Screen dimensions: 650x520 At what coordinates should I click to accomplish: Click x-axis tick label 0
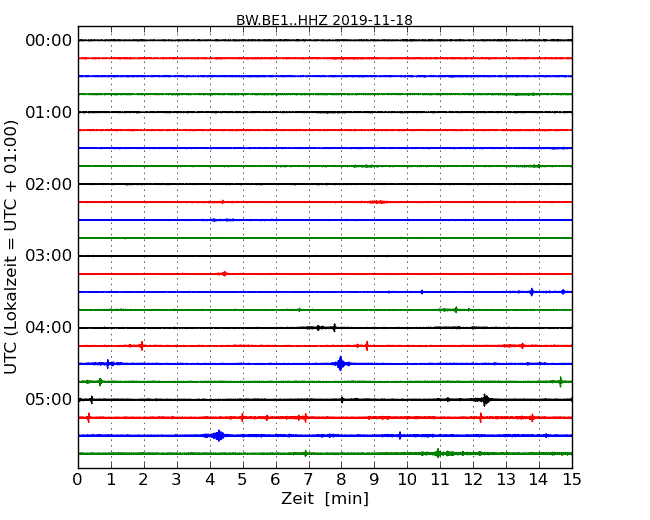point(78,479)
